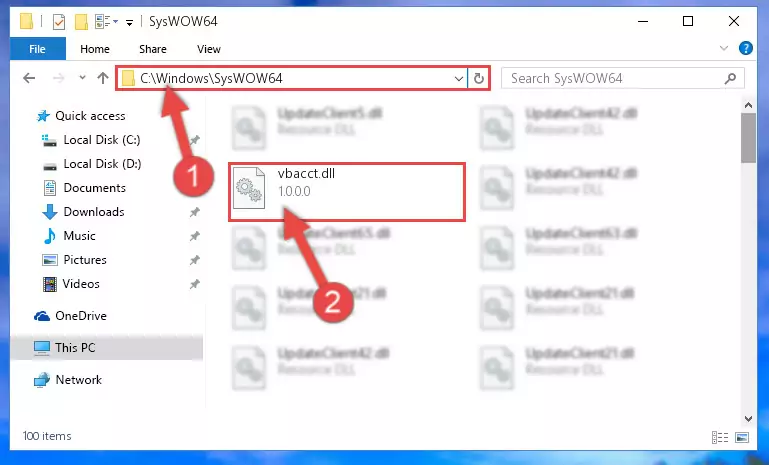Viewport: 769px width, 465px height.
Task: Close the SysWOW64 window
Action: pyautogui.click(x=734, y=22)
